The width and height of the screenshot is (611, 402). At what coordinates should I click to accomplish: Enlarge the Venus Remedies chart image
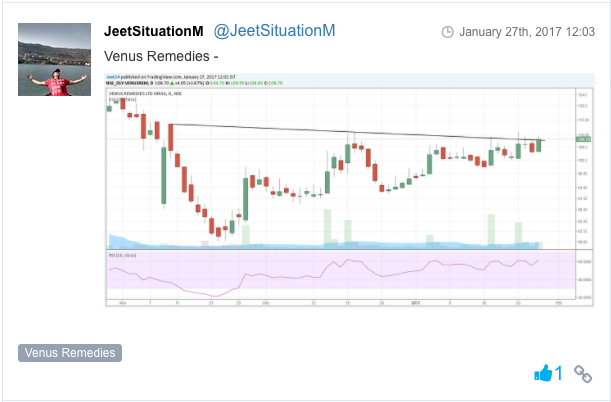click(350, 190)
